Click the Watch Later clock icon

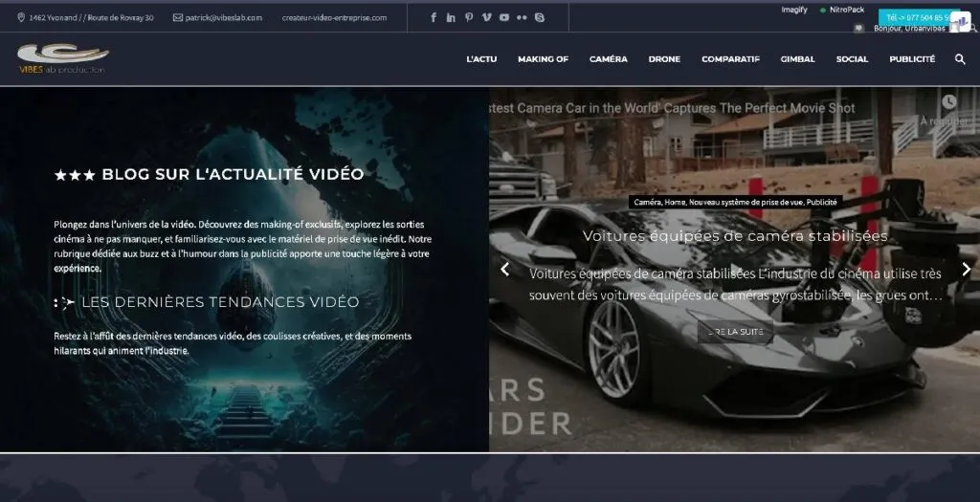point(948,101)
